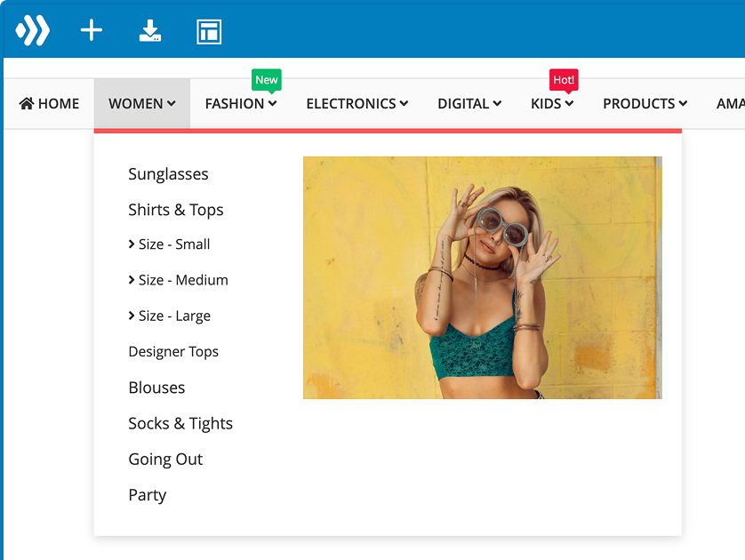Click the plus add icon
The image size is (745, 560).
point(92,31)
